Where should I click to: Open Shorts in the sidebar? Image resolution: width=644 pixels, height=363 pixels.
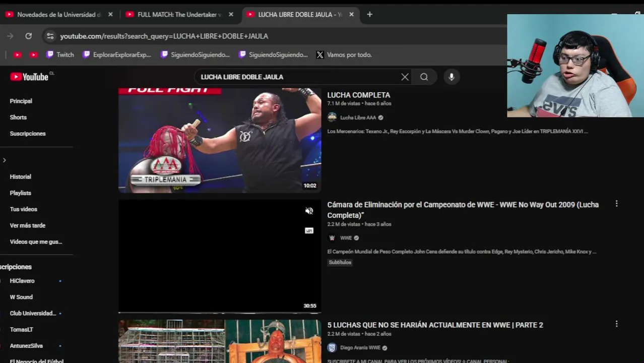coord(18,117)
